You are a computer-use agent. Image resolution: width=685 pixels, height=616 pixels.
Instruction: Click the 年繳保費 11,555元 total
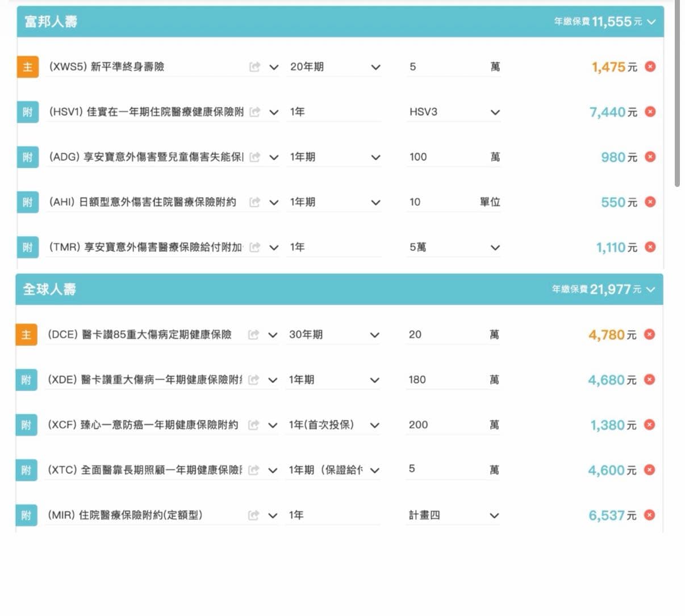click(598, 22)
